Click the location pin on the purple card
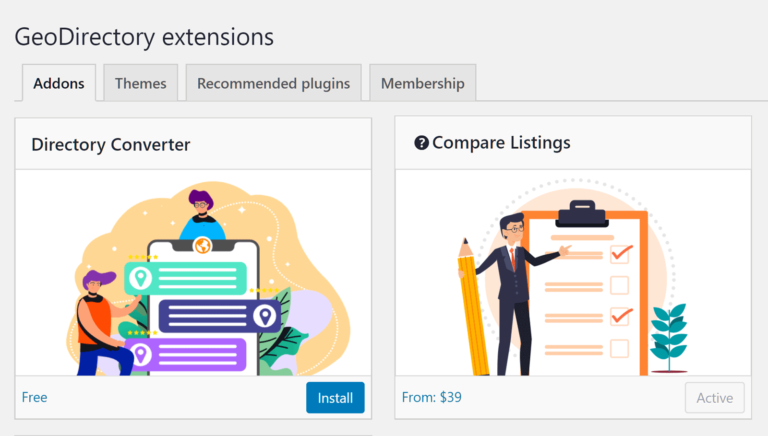The image size is (768, 436). [141, 353]
